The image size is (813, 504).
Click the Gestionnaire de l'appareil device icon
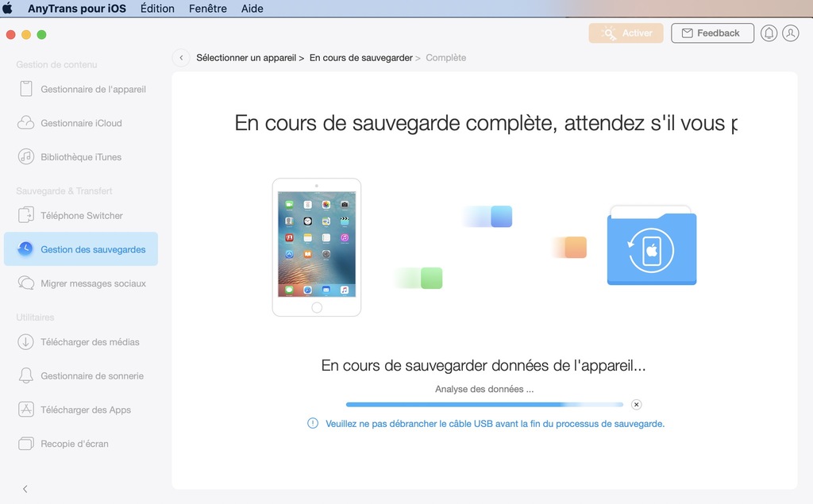click(x=26, y=89)
